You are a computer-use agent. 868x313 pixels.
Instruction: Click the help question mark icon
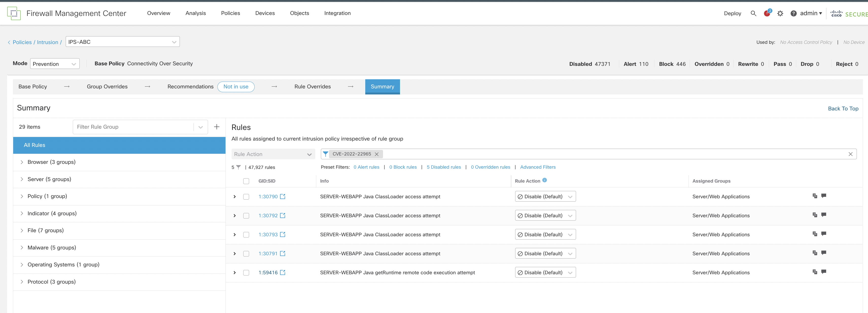[793, 13]
